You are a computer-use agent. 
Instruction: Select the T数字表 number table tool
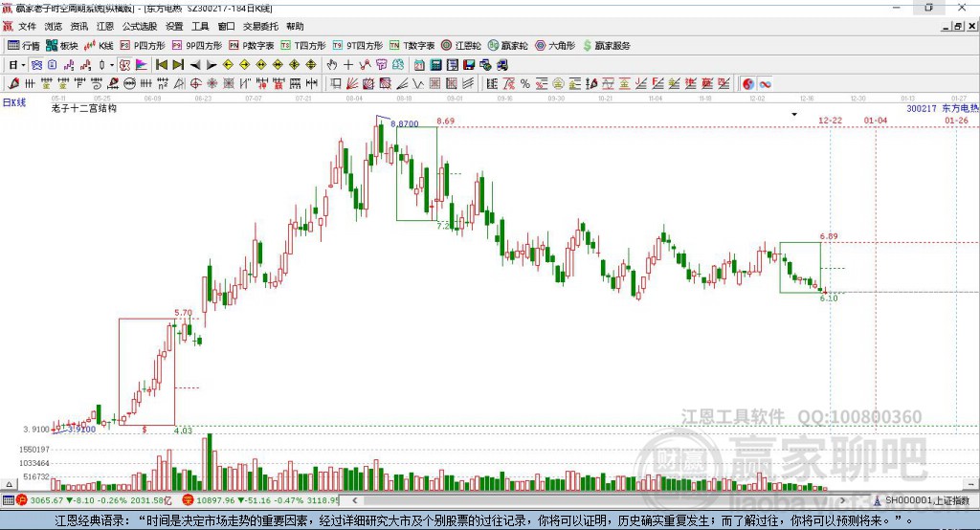tap(412, 45)
